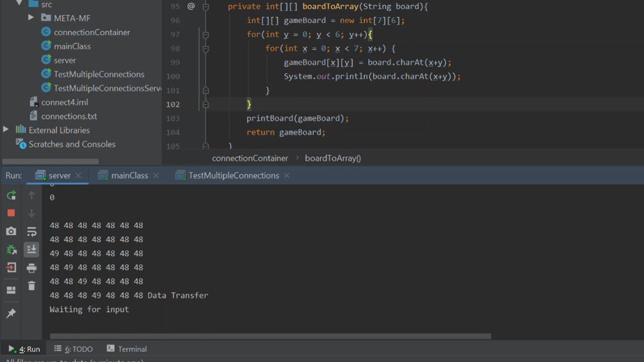Click the TestMultipleConnections class icon
The width and height of the screenshot is (644, 362).
pyautogui.click(x=46, y=74)
